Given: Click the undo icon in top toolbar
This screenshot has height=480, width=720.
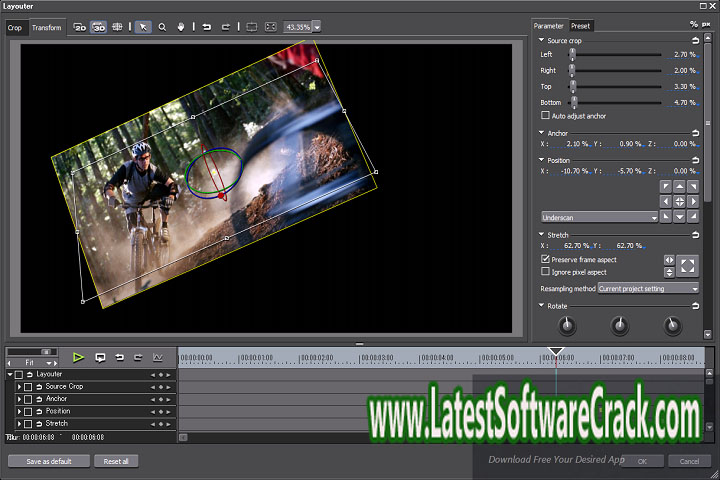Looking at the screenshot, I should click(207, 27).
